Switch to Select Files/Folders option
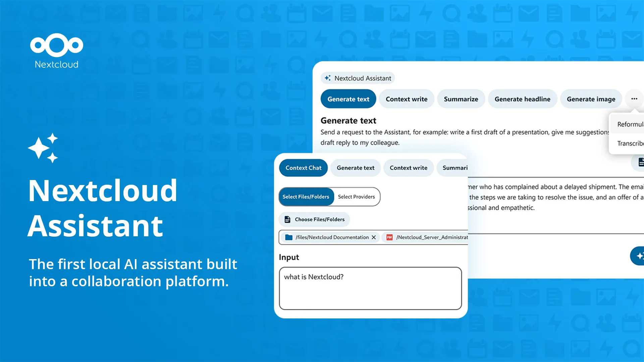 pos(306,197)
